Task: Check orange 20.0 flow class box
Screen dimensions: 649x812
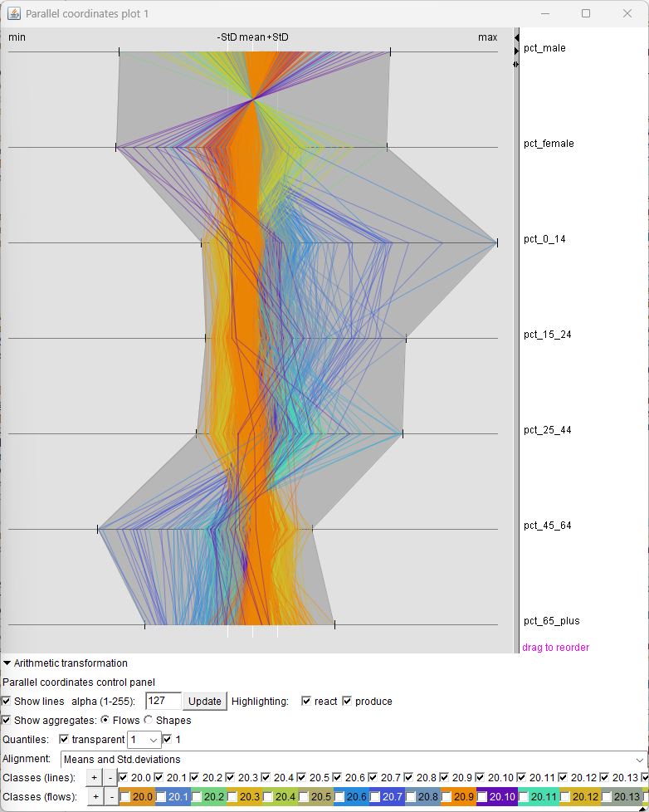Action: 125,796
